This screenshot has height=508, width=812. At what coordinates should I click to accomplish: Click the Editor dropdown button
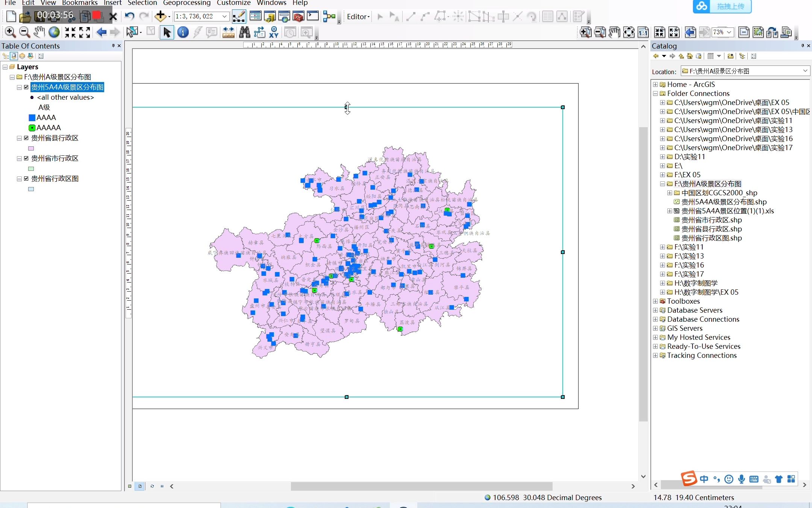[x=358, y=17]
